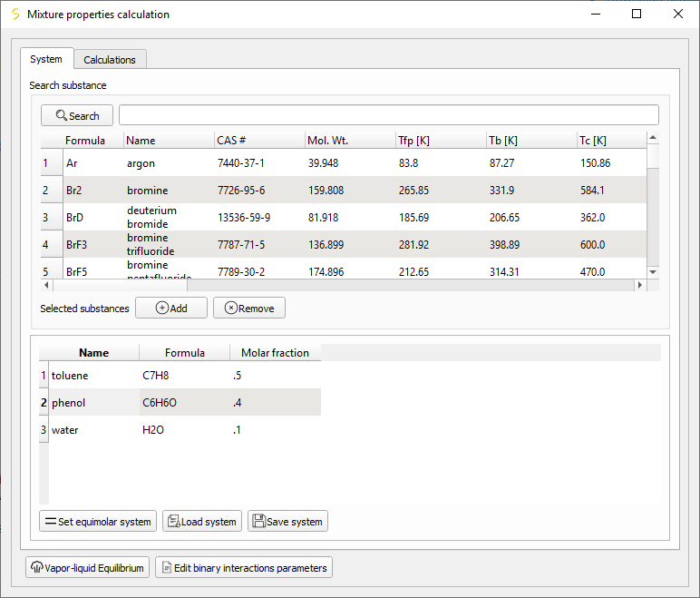Click Set equimolar system button
The image size is (700, 598).
point(98,521)
